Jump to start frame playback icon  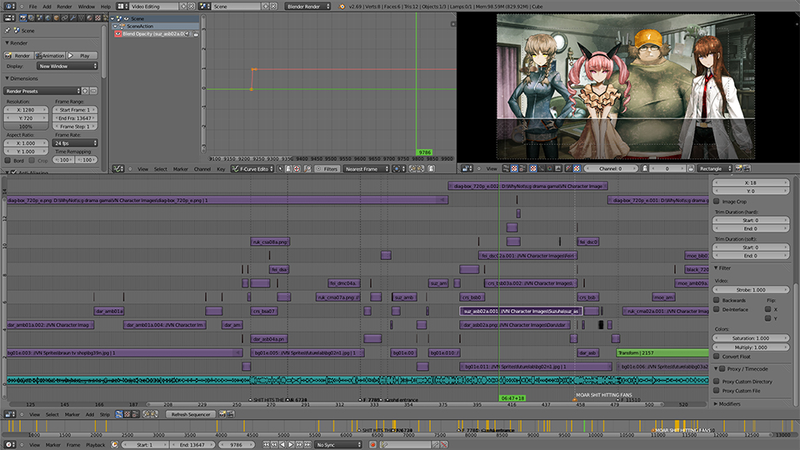pyautogui.click(x=266, y=444)
